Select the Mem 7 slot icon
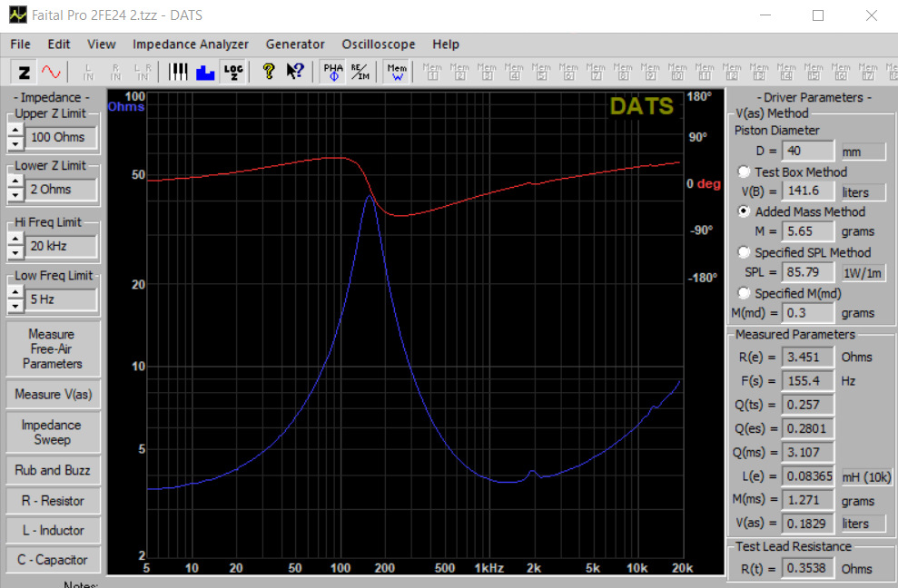Screen dimensions: 898x588 coord(596,73)
